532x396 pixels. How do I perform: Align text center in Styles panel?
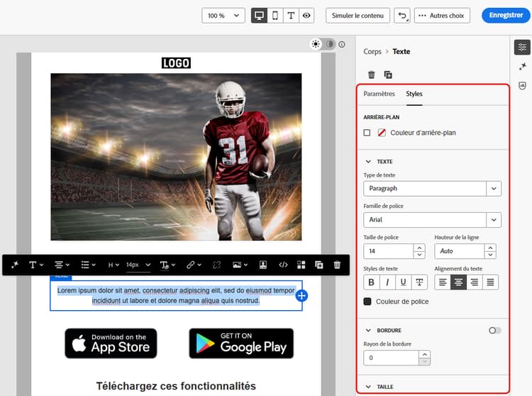point(459,282)
